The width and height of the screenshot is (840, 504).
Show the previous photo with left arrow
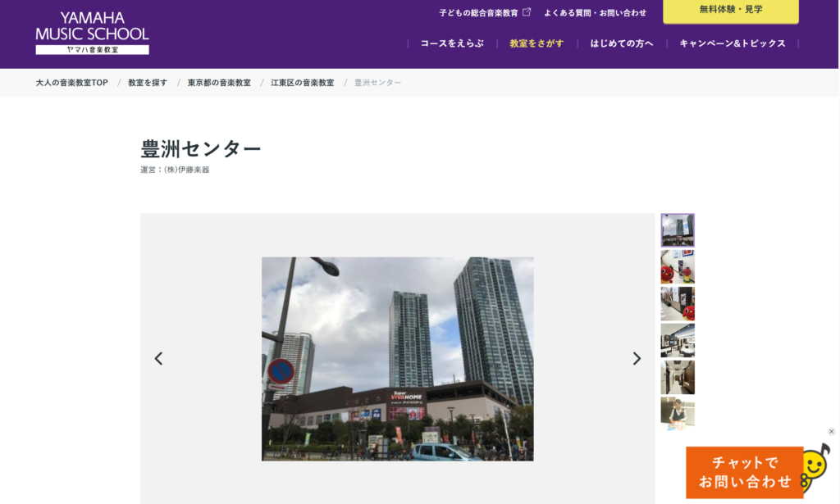[x=158, y=358]
